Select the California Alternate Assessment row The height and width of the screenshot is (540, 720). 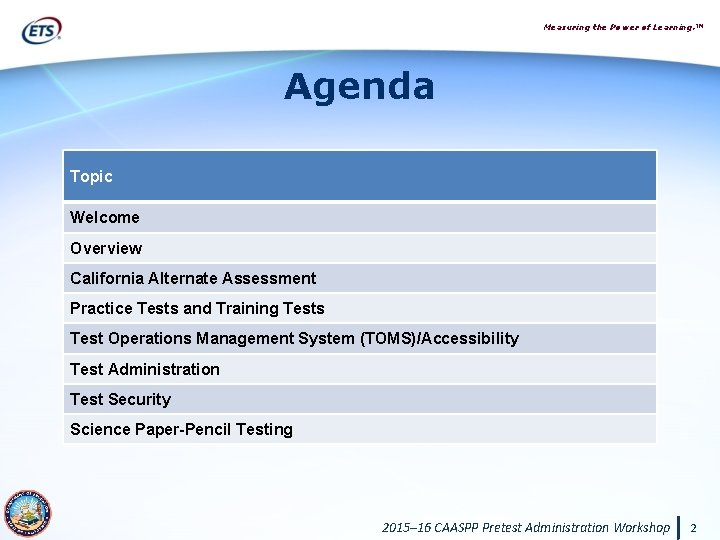(360, 278)
